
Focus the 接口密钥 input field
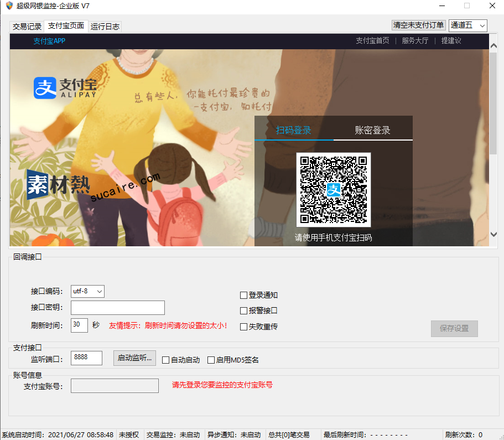[118, 308]
